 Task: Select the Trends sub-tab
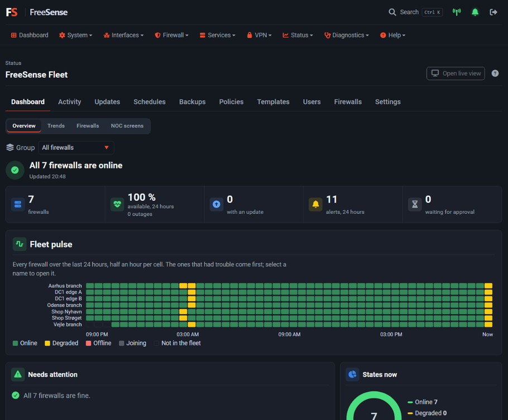tap(56, 126)
